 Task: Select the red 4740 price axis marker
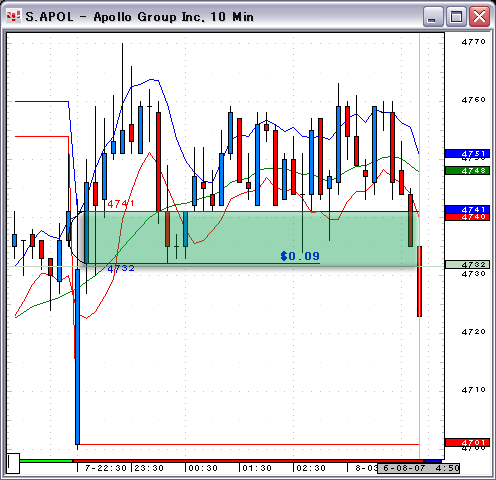[x=467, y=217]
